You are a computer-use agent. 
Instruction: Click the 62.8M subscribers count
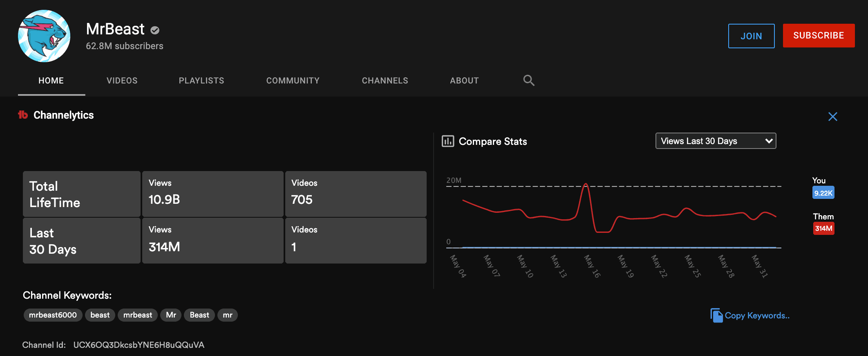click(x=125, y=46)
